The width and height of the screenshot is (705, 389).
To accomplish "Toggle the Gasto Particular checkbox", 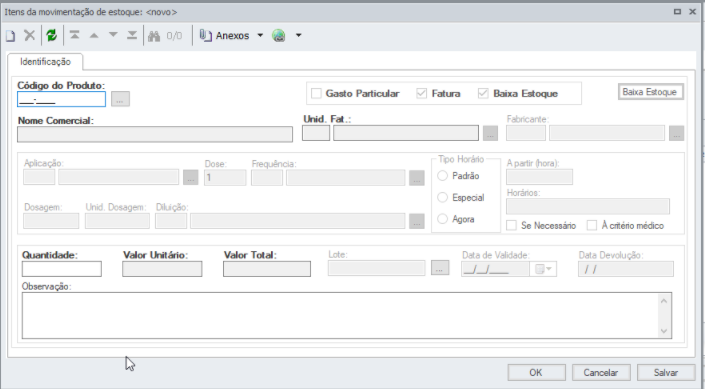I will click(x=317, y=94).
